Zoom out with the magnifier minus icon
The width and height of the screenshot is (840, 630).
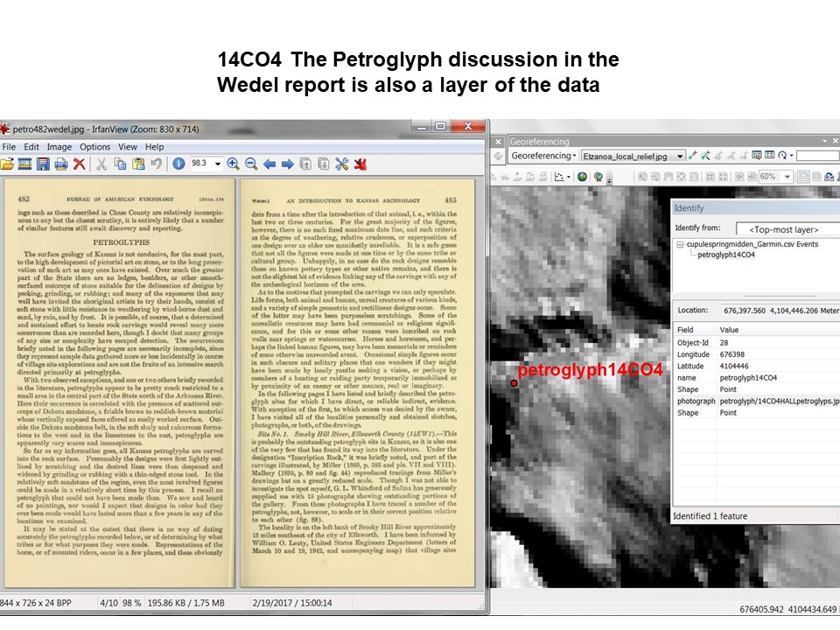(250, 164)
